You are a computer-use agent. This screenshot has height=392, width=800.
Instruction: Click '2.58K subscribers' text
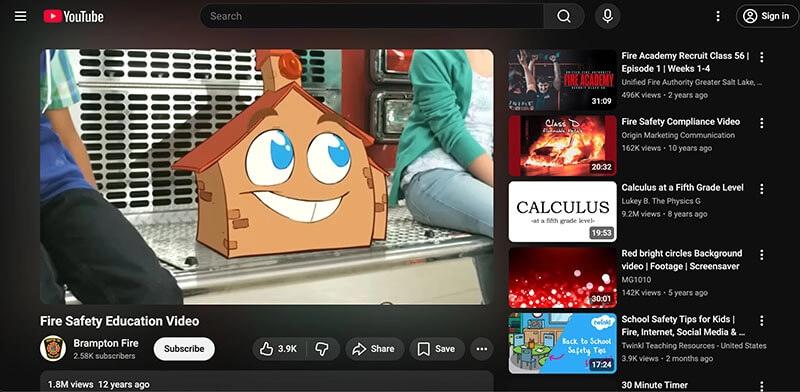coord(104,356)
